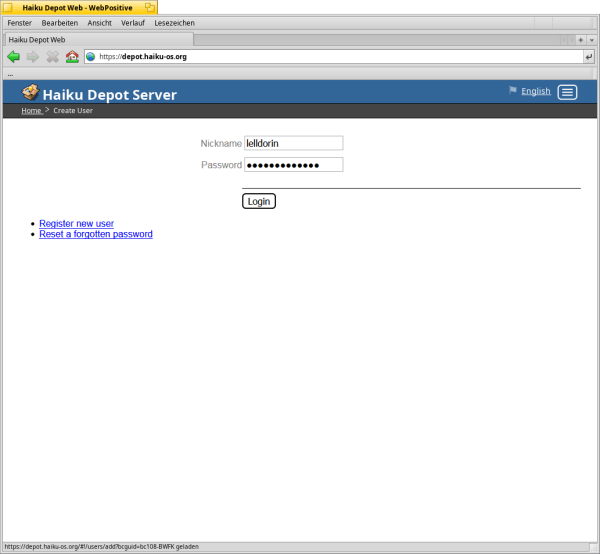Click the Home breadcrumb link
Image resolution: width=600 pixels, height=554 pixels.
(x=31, y=110)
